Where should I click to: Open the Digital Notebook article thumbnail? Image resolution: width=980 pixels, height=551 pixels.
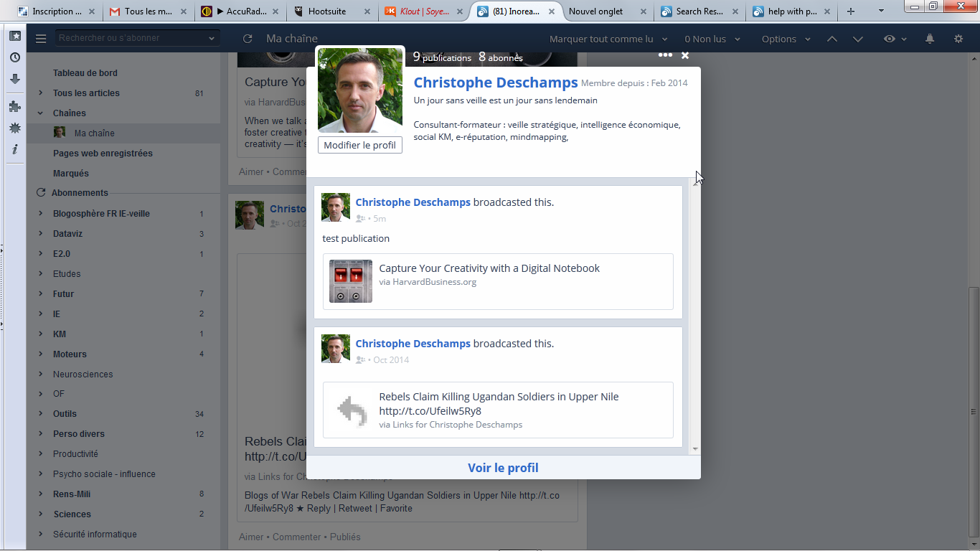coord(351,281)
